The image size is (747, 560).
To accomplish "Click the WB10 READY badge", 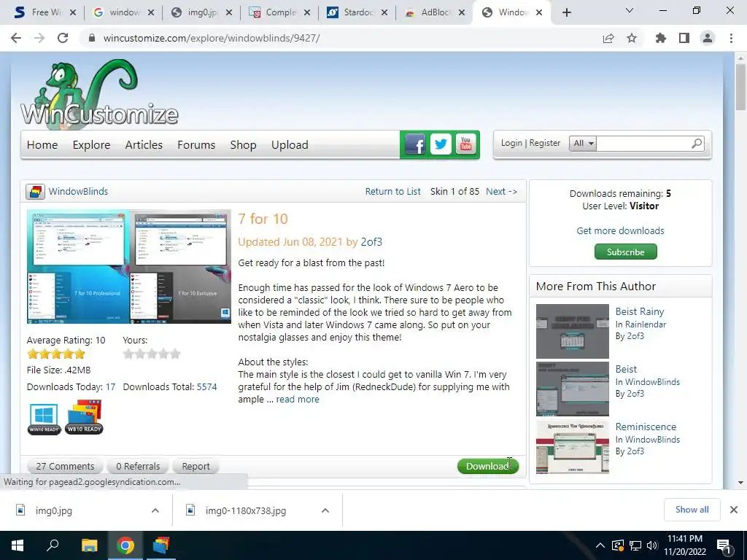I will click(x=84, y=418).
